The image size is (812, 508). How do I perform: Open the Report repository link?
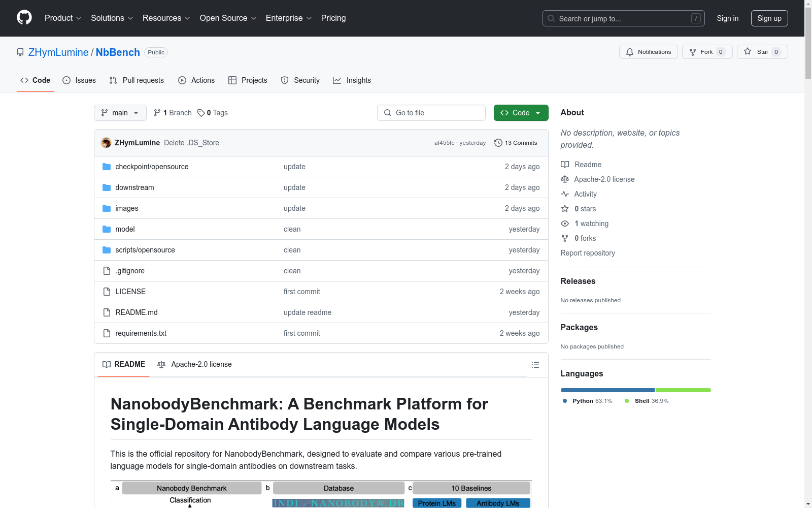point(588,253)
